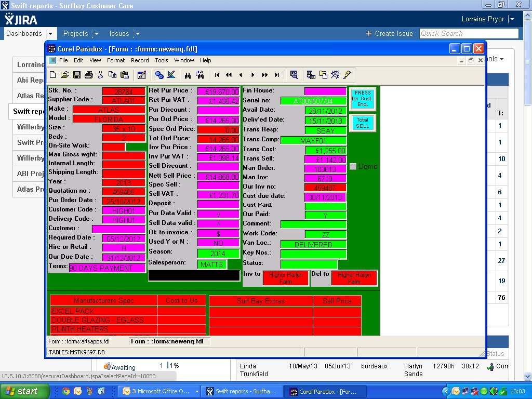Open the Format menu
The width and height of the screenshot is (532, 399).
click(116, 60)
